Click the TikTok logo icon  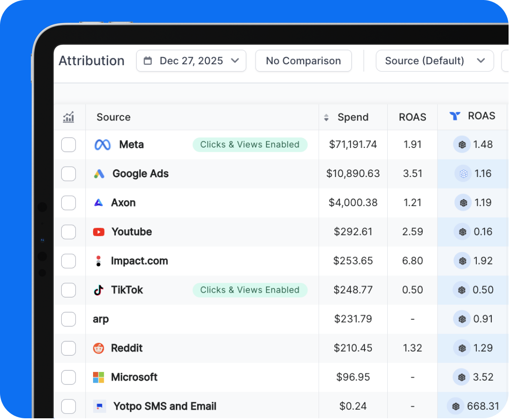click(99, 290)
